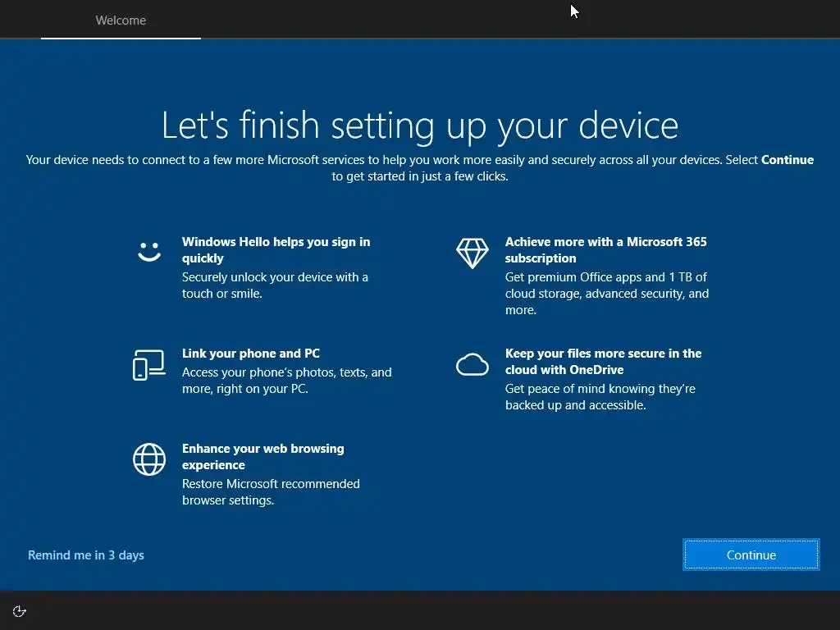Image resolution: width=840 pixels, height=630 pixels.
Task: Click "Windows Hello helps you sign in quickly" heading
Action: click(x=276, y=249)
